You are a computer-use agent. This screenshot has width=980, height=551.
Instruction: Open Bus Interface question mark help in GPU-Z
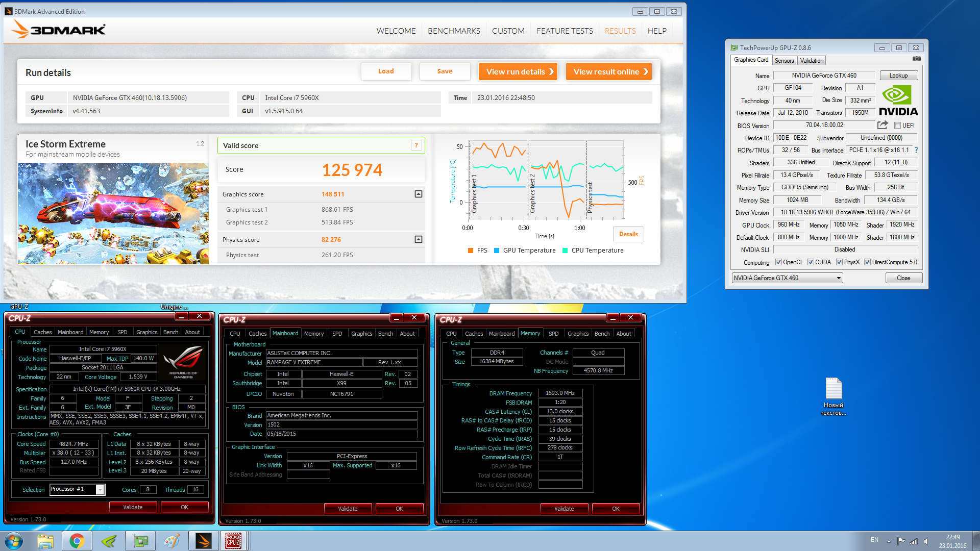pos(916,150)
